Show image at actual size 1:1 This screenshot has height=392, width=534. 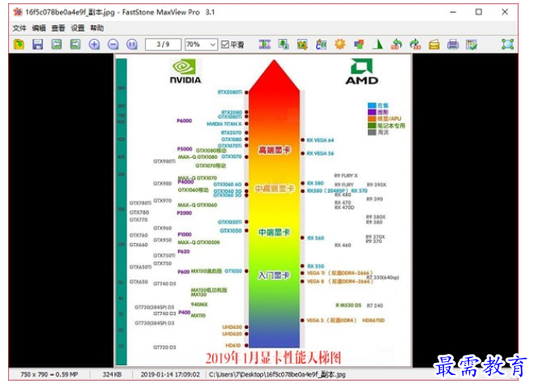pyautogui.click(x=132, y=45)
